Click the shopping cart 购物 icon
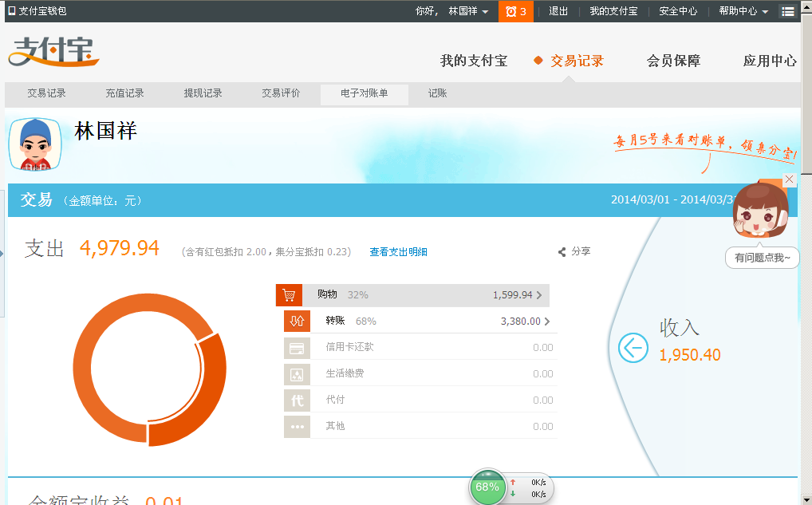 [289, 295]
